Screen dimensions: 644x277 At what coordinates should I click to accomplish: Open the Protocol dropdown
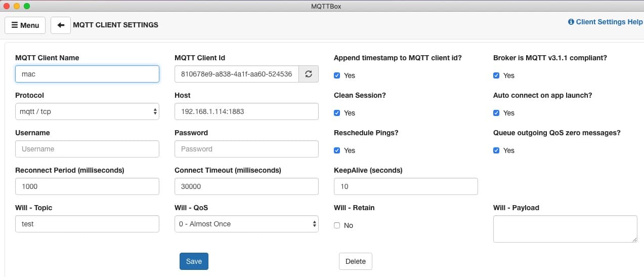point(87,111)
